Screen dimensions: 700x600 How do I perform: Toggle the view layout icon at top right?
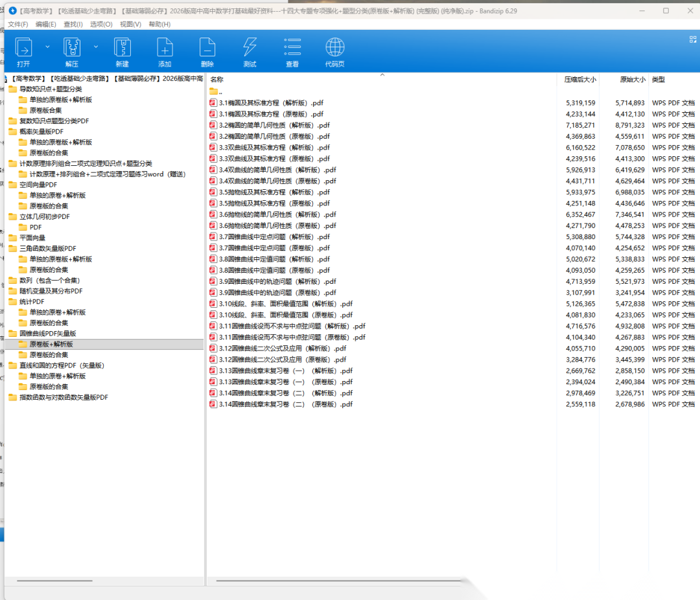tap(692, 40)
